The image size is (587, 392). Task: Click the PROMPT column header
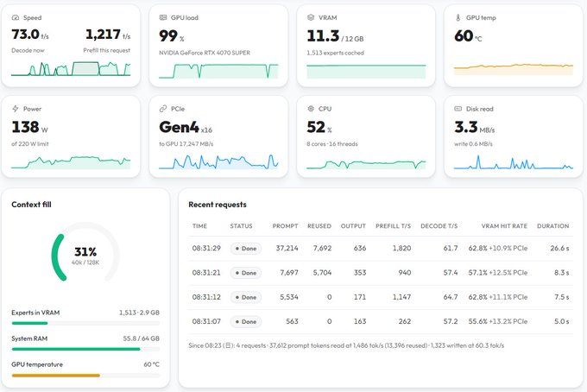(285, 225)
